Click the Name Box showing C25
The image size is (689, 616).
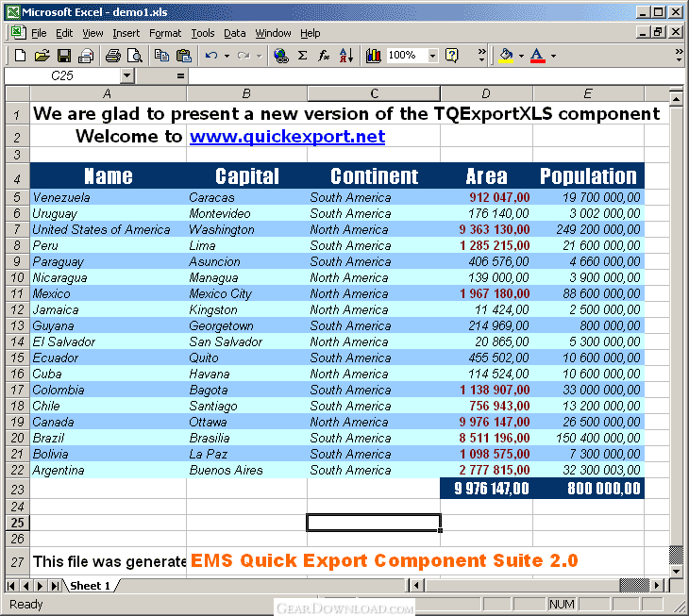tap(62, 76)
